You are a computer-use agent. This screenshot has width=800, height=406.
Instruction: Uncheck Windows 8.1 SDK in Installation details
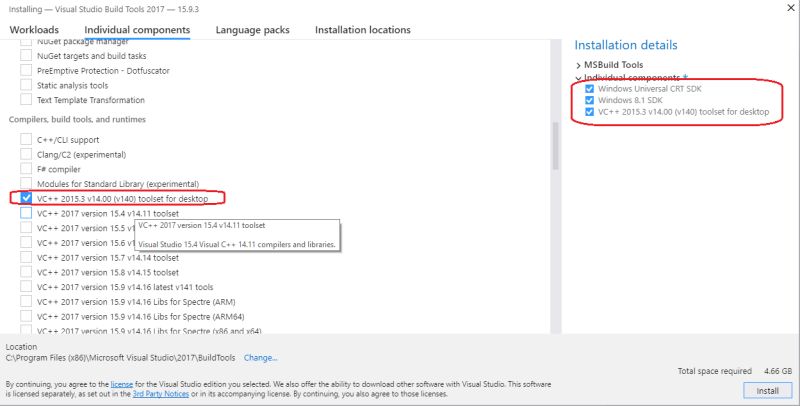(589, 100)
